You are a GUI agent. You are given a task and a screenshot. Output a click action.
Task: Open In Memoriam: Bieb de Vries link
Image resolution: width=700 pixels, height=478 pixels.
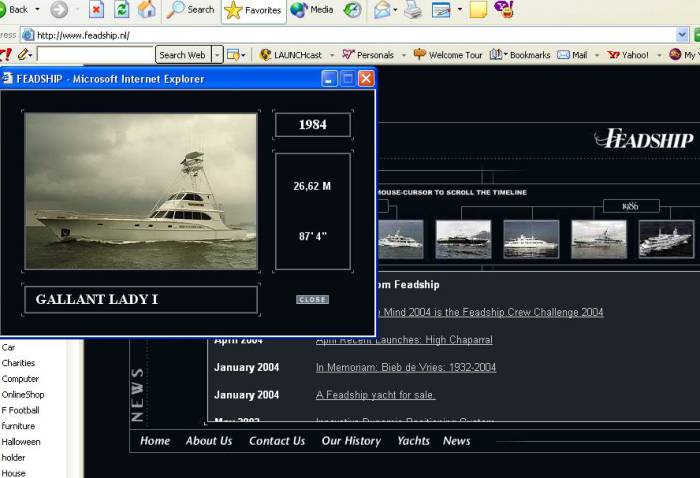406,367
